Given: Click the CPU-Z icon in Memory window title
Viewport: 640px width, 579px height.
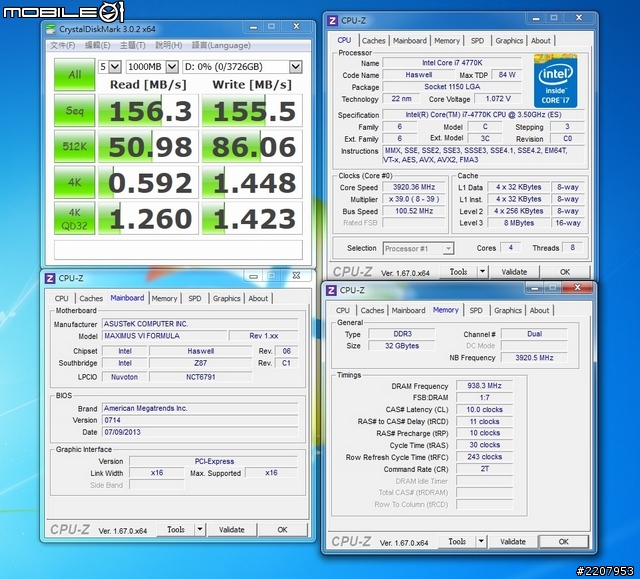Looking at the screenshot, I should pos(331,290).
